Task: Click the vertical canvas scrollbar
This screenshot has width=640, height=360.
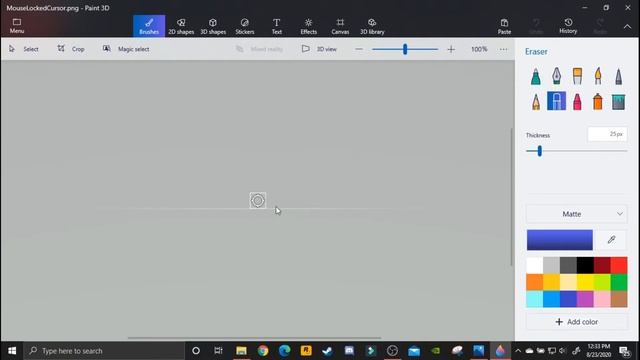Action: 511,197
